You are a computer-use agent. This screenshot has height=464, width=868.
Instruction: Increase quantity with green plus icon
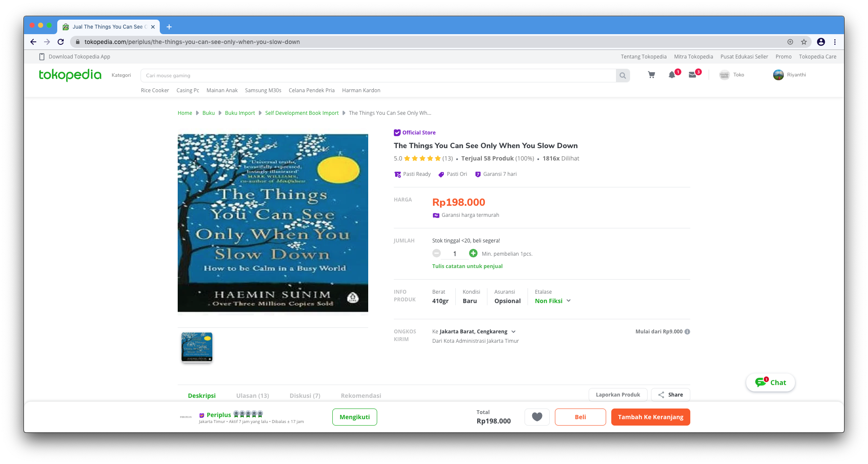473,253
